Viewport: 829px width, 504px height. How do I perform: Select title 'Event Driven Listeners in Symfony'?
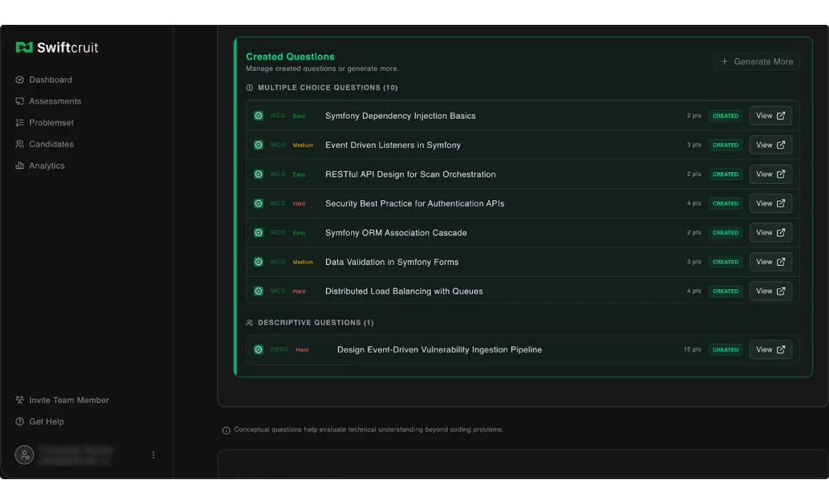(393, 145)
